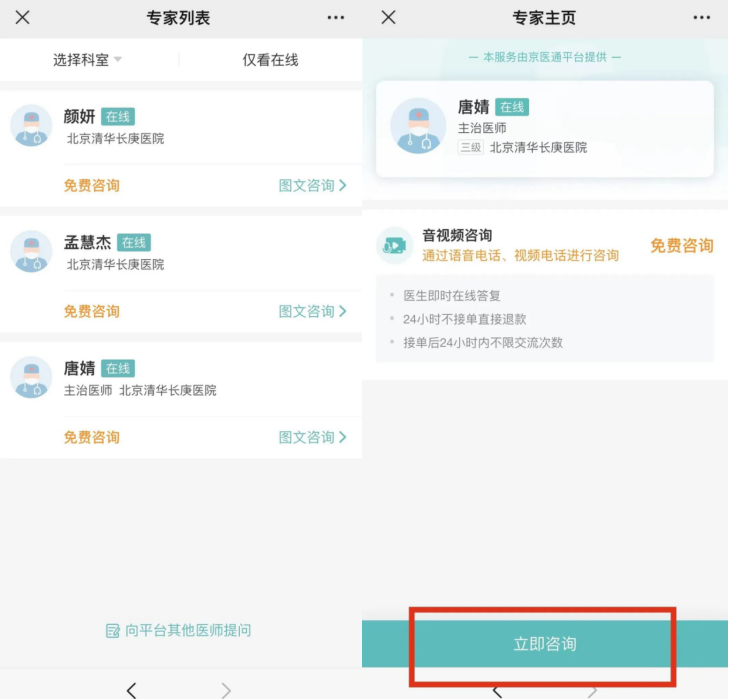The width and height of the screenshot is (733, 699).
Task: Open 图文咨询 for 唐婧 in the list
Action: click(x=312, y=437)
